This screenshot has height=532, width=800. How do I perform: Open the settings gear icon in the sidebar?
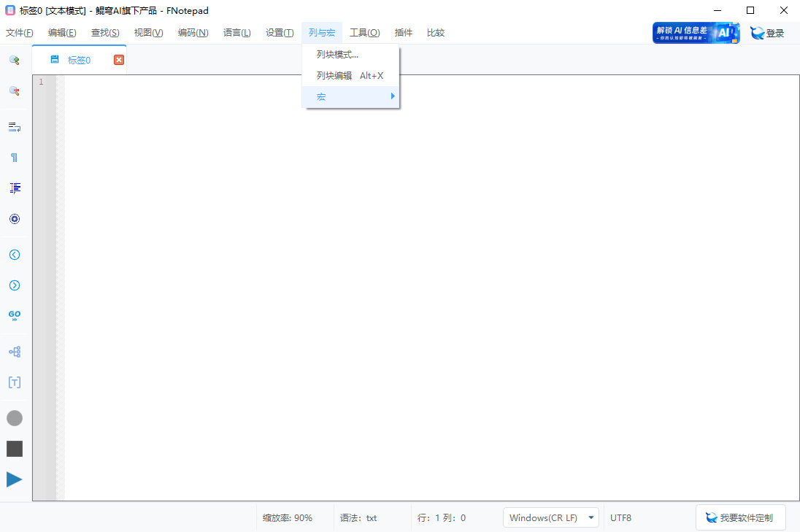[14, 218]
